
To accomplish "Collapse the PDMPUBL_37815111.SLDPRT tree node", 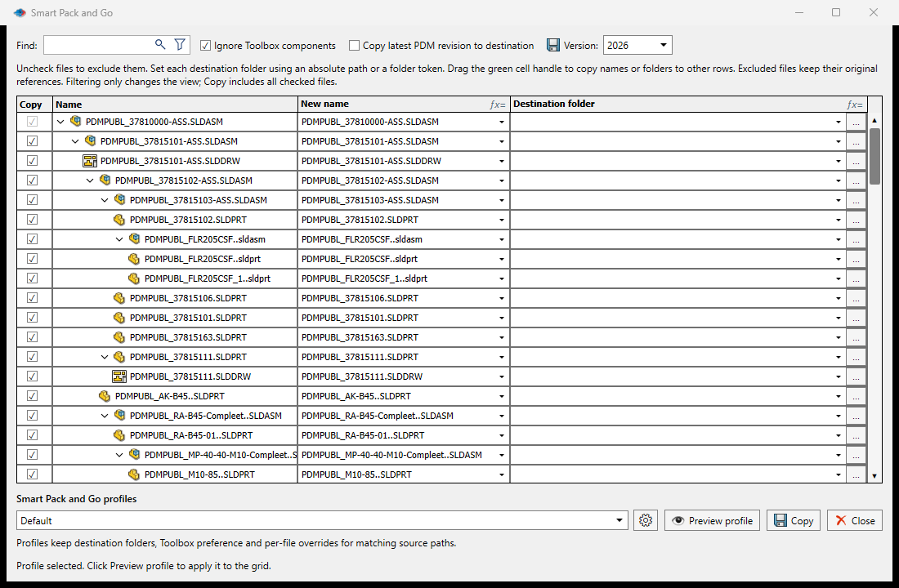I will tap(105, 356).
